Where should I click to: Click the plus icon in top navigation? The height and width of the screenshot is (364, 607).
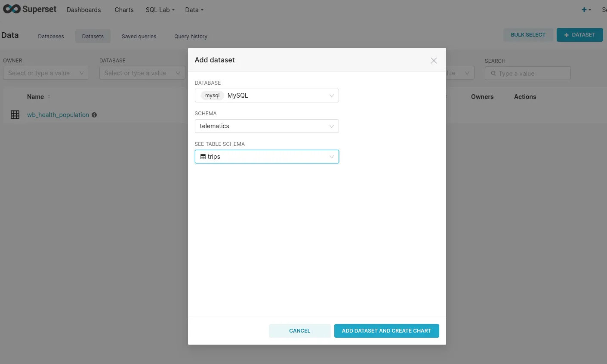[x=584, y=9]
